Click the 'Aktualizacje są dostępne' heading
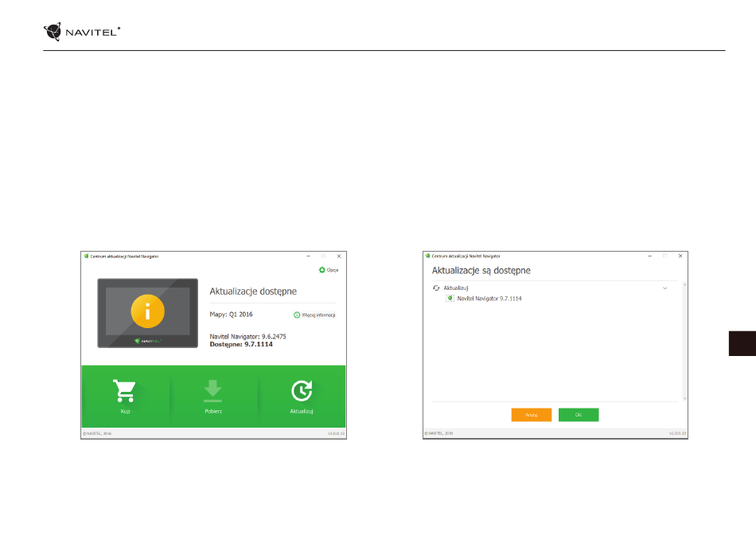This screenshot has width=756, height=536. 481,271
